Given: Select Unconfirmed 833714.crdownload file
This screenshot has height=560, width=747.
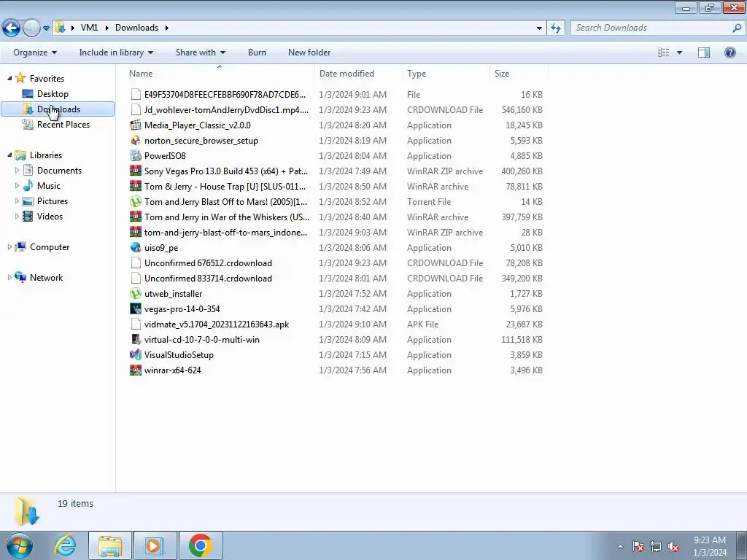Looking at the screenshot, I should coord(336,278).
